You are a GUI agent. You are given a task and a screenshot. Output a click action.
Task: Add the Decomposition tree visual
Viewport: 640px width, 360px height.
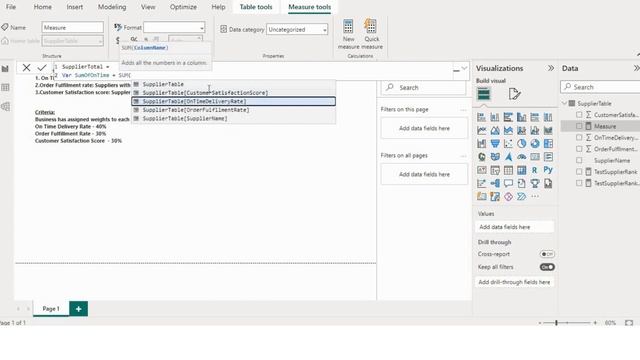[x=495, y=184]
